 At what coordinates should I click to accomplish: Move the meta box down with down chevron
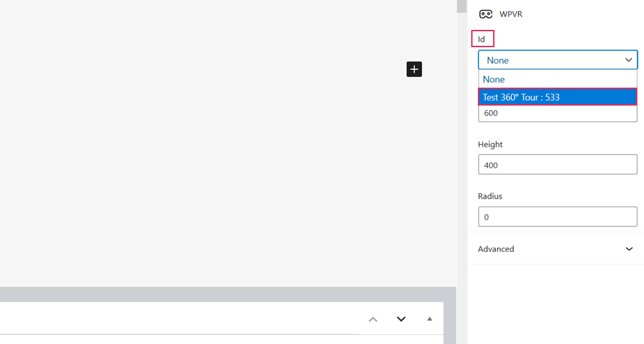(401, 319)
